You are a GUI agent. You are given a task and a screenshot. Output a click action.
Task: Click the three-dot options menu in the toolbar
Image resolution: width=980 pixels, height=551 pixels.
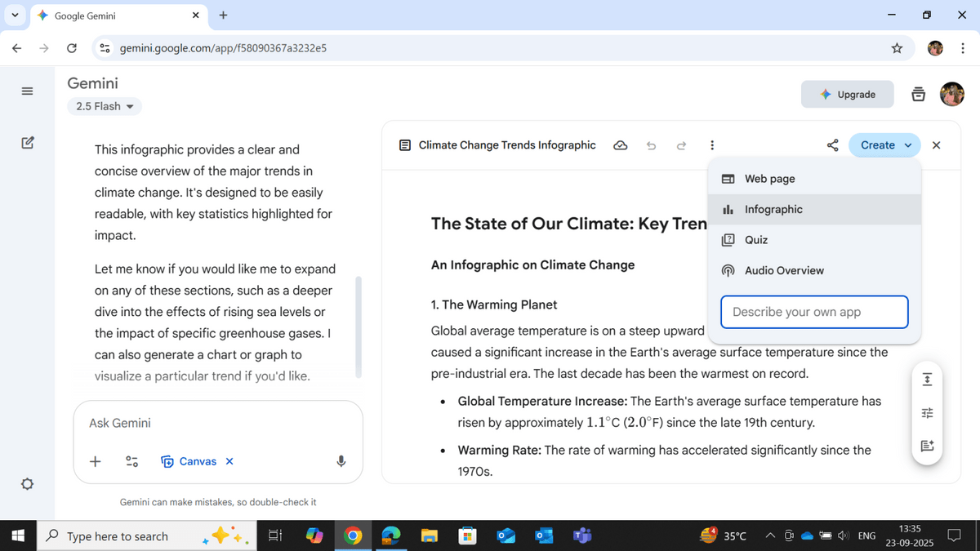click(x=712, y=144)
